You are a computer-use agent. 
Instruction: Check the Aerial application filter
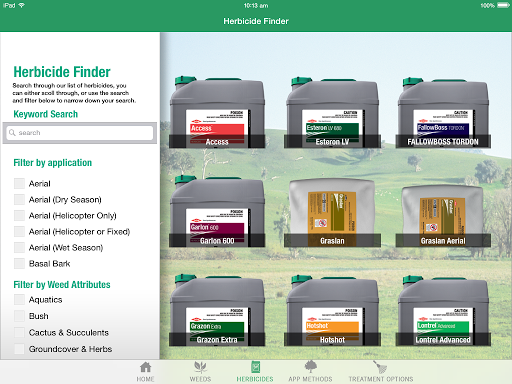coord(19,183)
